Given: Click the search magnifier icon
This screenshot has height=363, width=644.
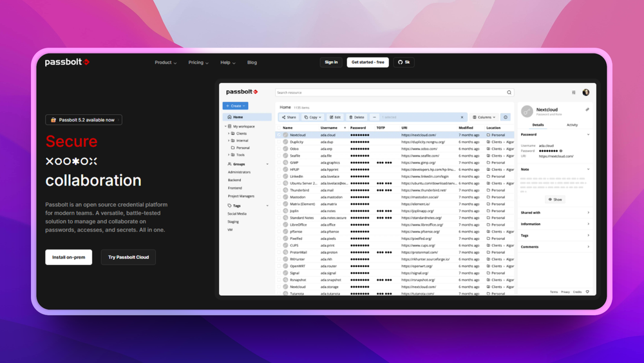Looking at the screenshot, I should point(509,92).
